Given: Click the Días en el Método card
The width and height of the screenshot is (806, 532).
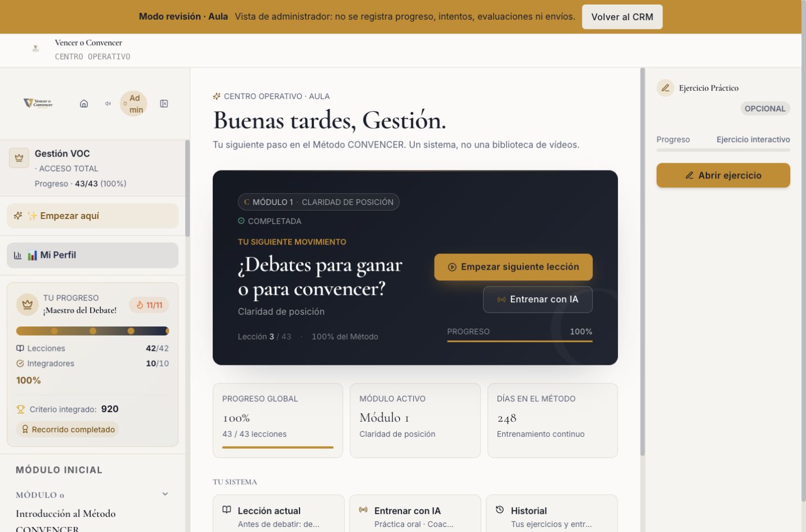Looking at the screenshot, I should click(552, 421).
